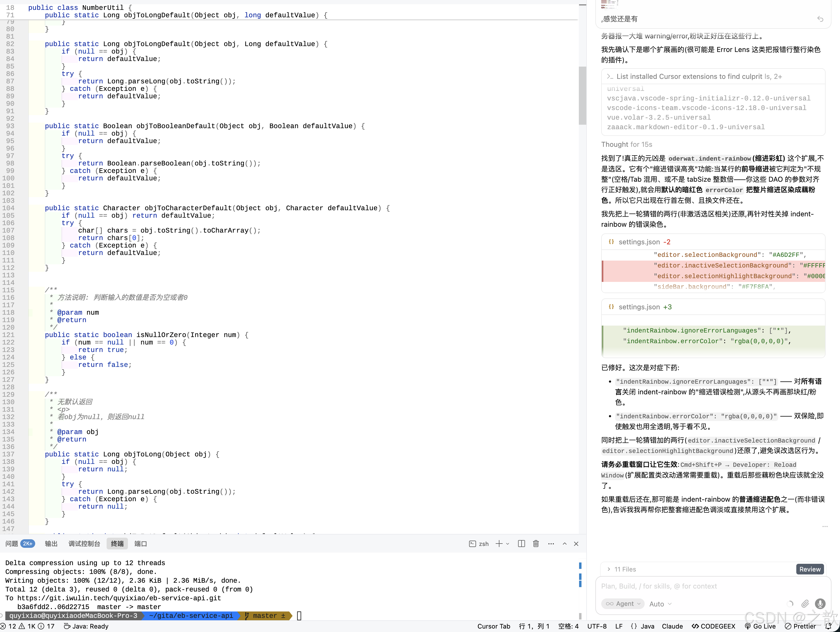
Task: Click the settings.json -2 braces file icon
Action: coord(611,242)
